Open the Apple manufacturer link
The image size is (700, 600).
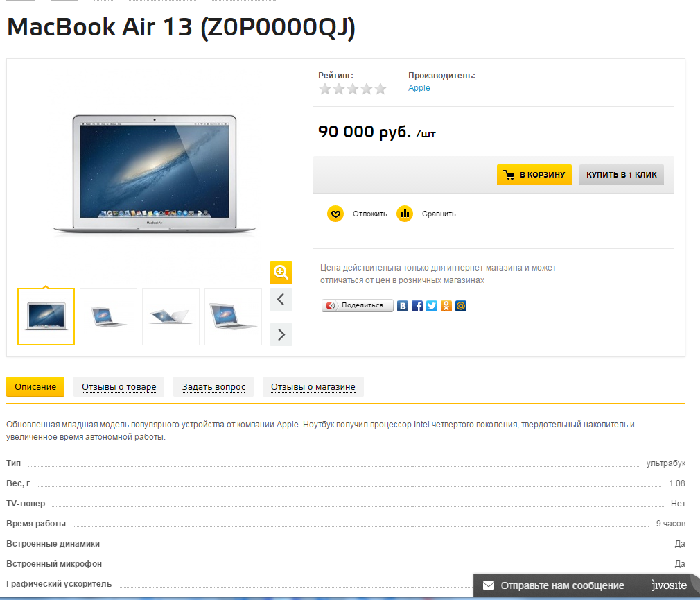(x=419, y=88)
